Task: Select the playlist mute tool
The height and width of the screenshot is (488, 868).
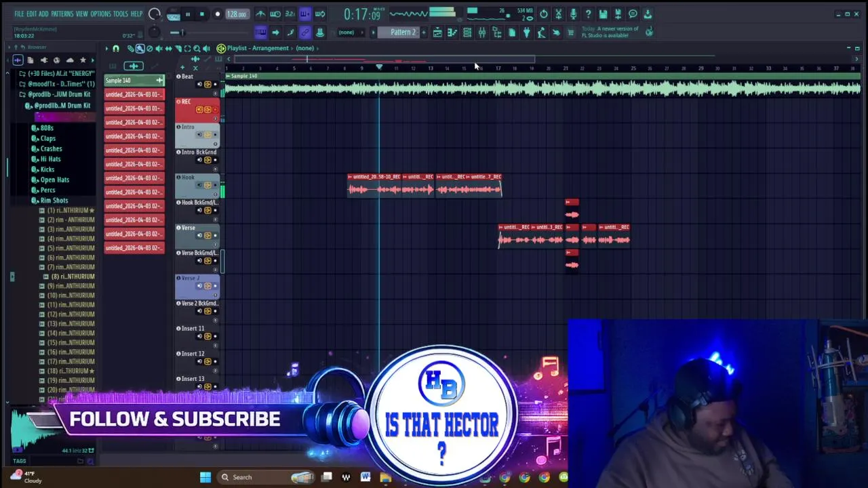Action: click(x=159, y=48)
